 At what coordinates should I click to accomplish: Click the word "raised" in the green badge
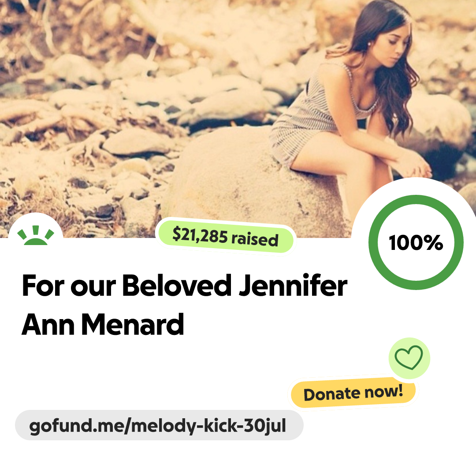pyautogui.click(x=255, y=239)
